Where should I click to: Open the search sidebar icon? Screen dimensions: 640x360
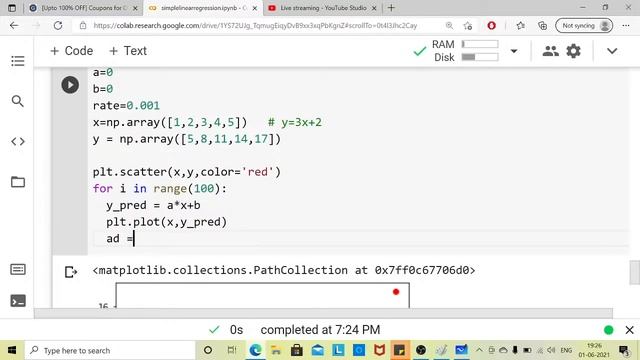pyautogui.click(x=18, y=101)
